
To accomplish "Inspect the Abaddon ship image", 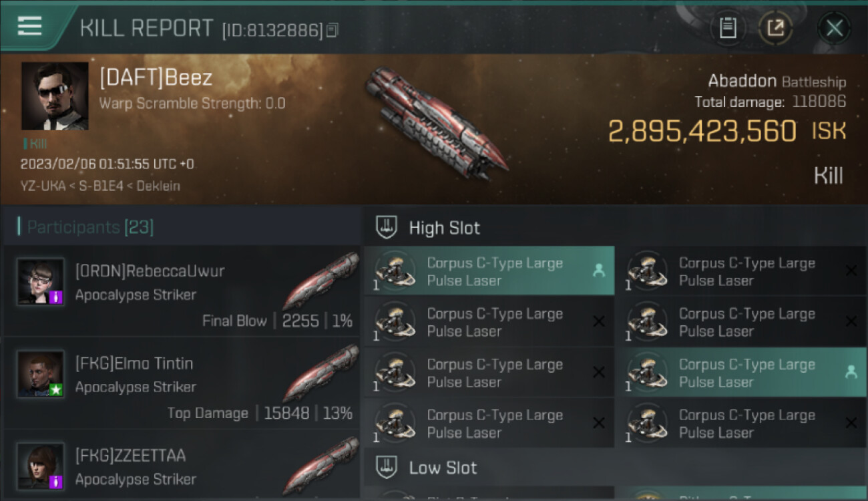I will point(436,122).
